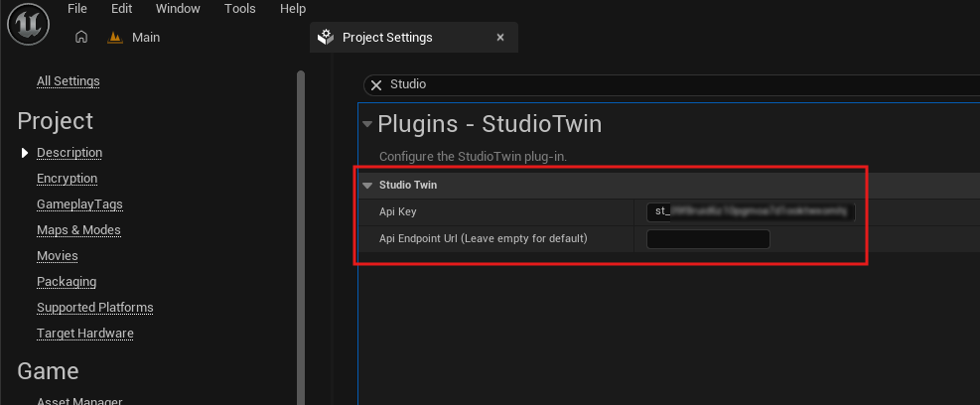The image size is (980, 405).
Task: Click the Api Endpoint Url label
Action: [484, 238]
